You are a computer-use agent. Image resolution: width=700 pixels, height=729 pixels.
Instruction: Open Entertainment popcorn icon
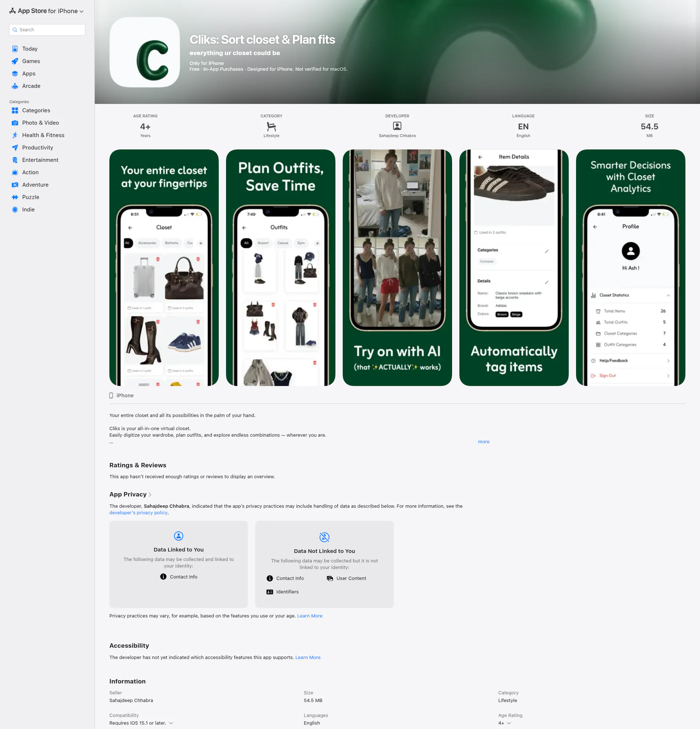click(15, 160)
